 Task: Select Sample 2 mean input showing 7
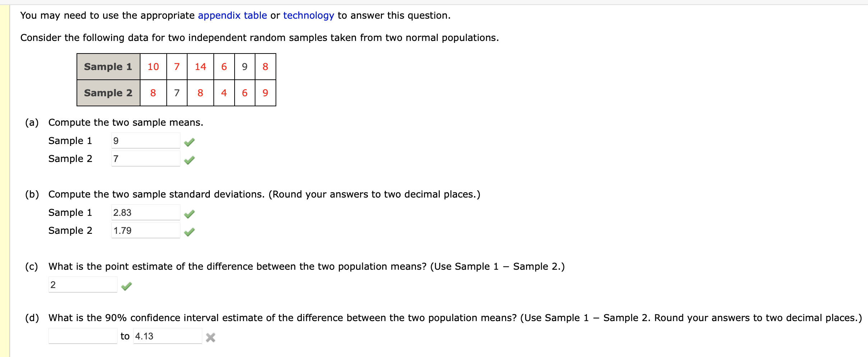click(145, 158)
